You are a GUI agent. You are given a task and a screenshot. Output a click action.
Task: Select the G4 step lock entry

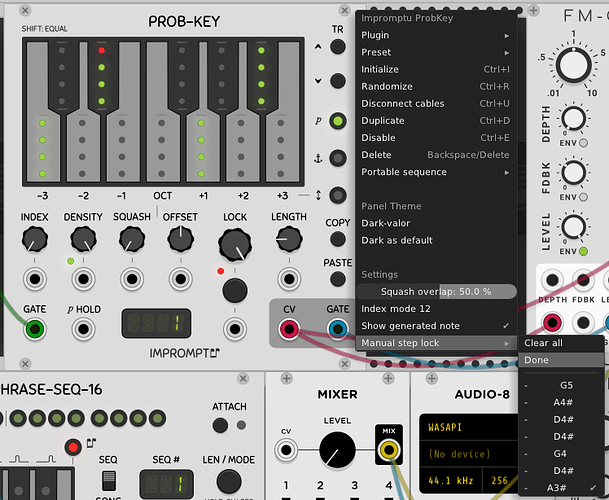tap(561, 454)
